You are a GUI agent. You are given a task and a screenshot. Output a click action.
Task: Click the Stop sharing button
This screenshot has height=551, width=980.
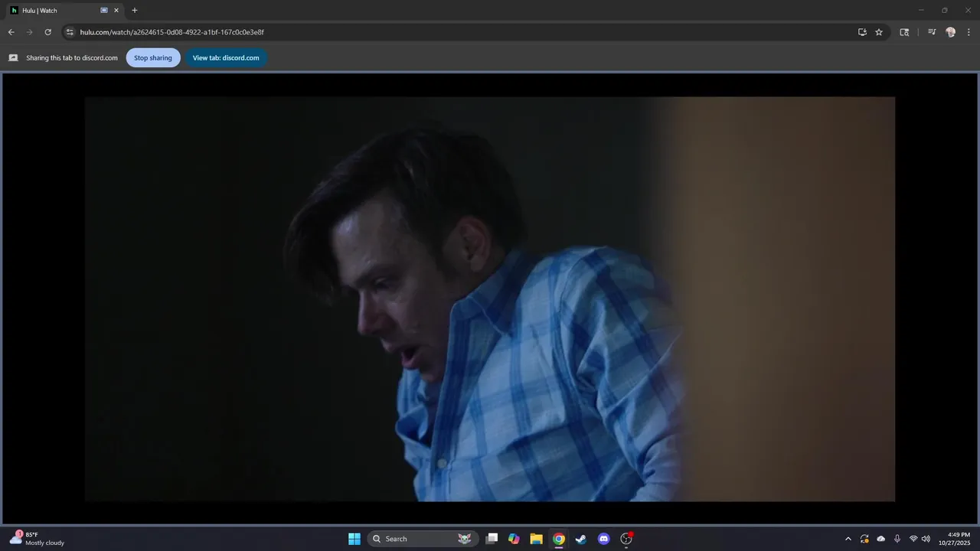pyautogui.click(x=153, y=57)
